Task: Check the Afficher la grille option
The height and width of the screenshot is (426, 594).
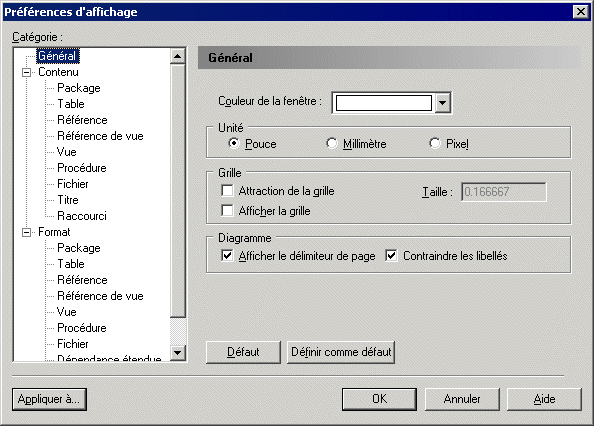Action: (227, 210)
